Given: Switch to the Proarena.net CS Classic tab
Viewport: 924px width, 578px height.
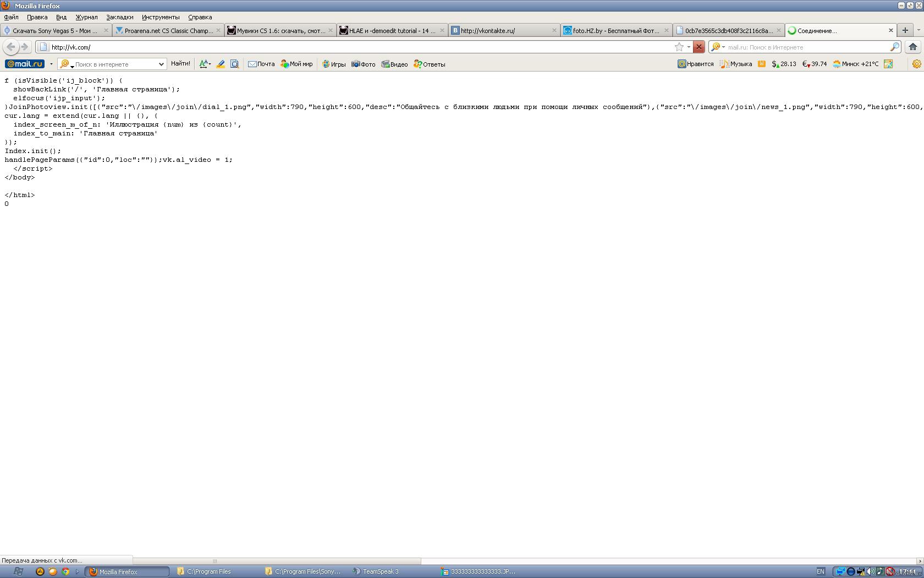Looking at the screenshot, I should 169,30.
